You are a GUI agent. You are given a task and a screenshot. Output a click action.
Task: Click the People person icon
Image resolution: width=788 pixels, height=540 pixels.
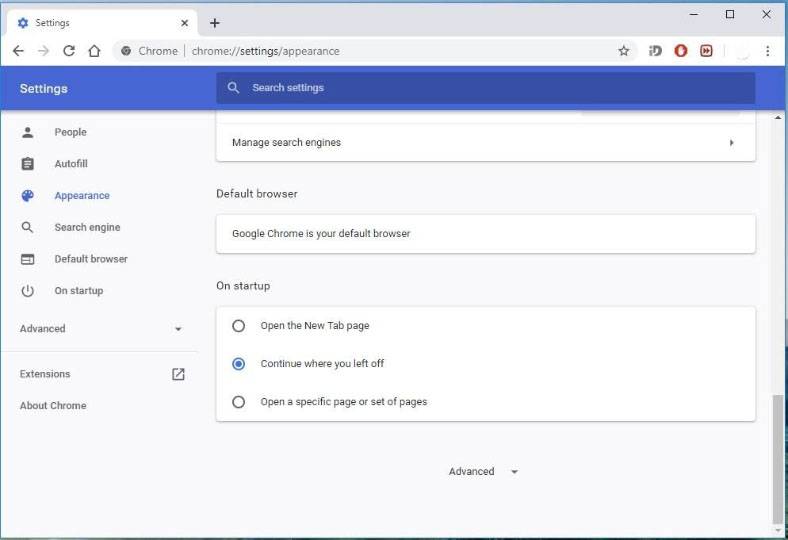click(28, 132)
